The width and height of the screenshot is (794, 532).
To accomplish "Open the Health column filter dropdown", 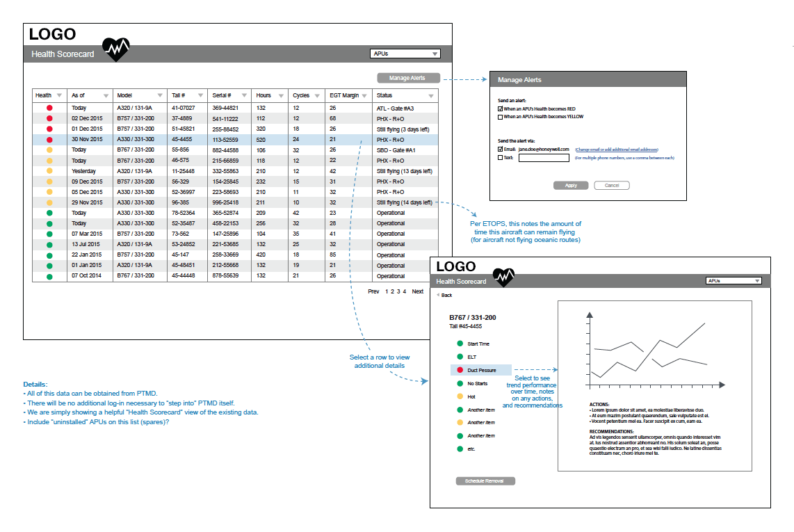I will tap(59, 96).
